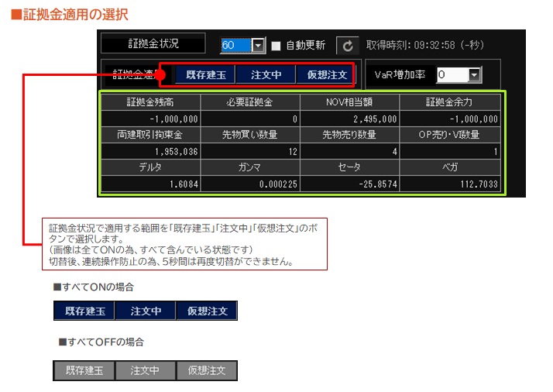Select the 必要証拠金 column header
The image size is (553, 392).
click(250, 102)
